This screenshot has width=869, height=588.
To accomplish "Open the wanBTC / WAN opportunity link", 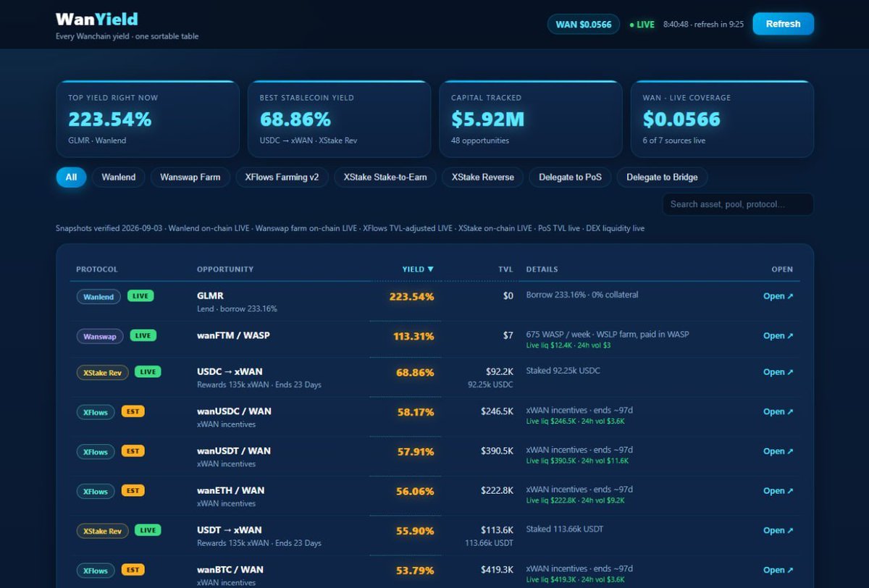I will [778, 570].
